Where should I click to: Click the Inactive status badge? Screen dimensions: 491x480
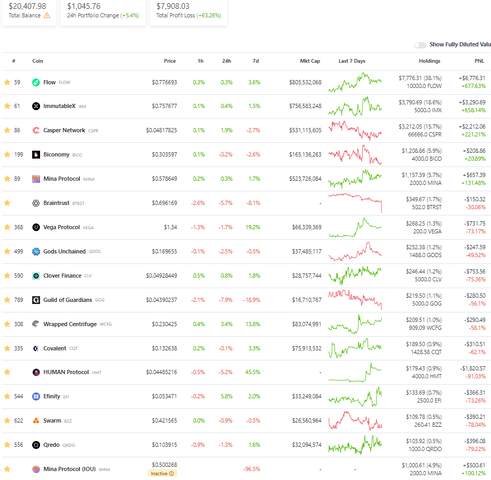coord(162,473)
